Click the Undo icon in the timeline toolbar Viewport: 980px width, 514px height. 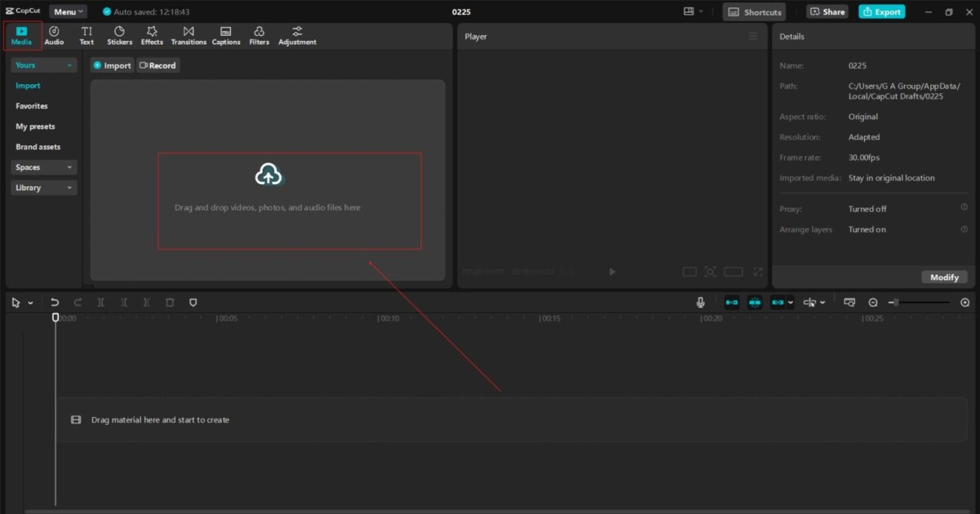55,302
